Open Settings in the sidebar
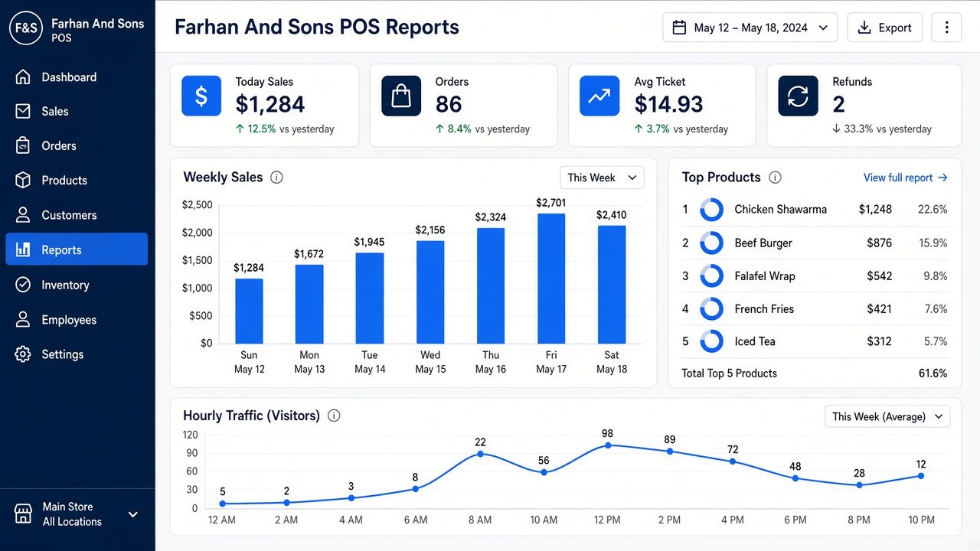 click(x=77, y=354)
